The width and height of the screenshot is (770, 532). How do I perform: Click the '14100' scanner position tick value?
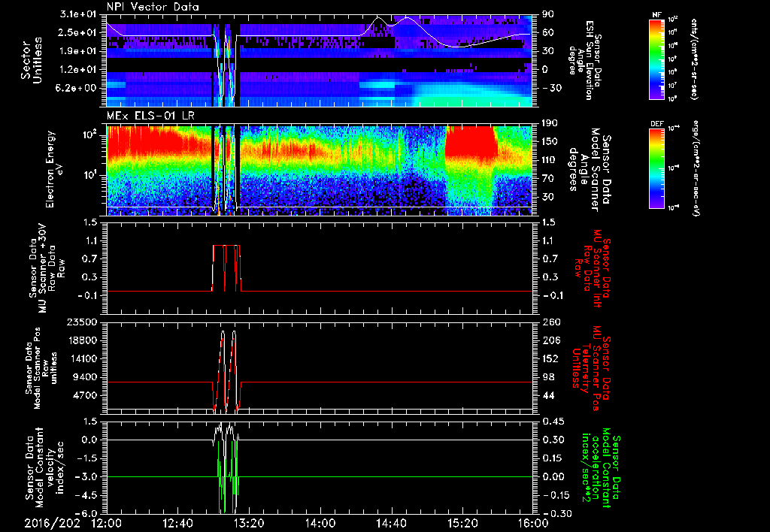(83, 358)
